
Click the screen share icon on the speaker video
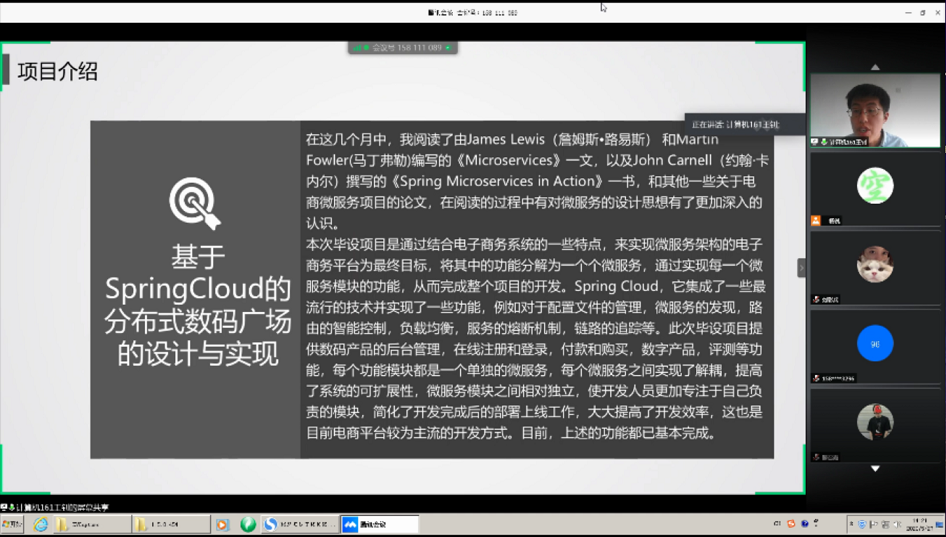coord(814,142)
